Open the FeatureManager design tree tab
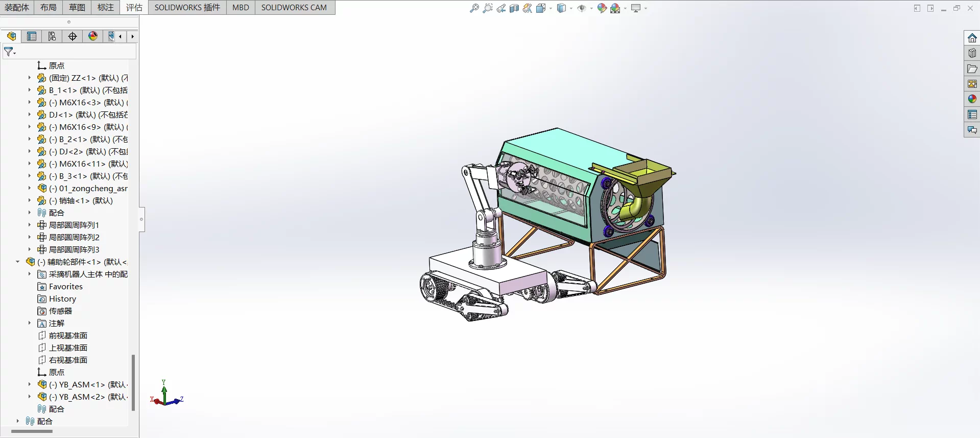Image resolution: width=980 pixels, height=438 pixels. point(11,36)
